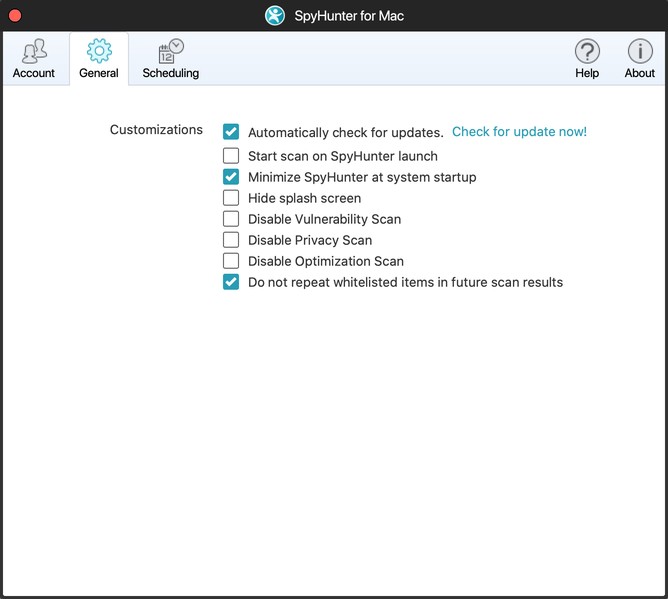Click the SpyHunter logo in title bar
668x599 pixels.
coord(275,16)
